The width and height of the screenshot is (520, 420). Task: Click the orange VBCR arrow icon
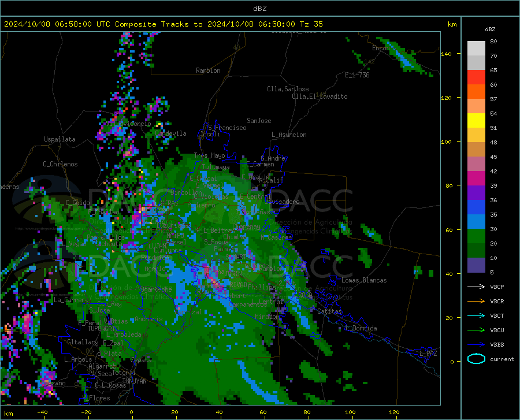476,302
